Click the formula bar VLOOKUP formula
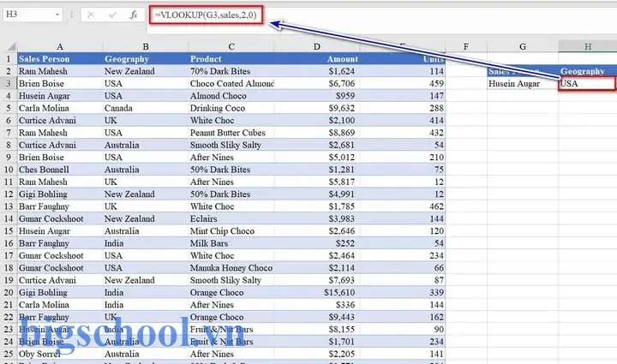 click(x=206, y=15)
